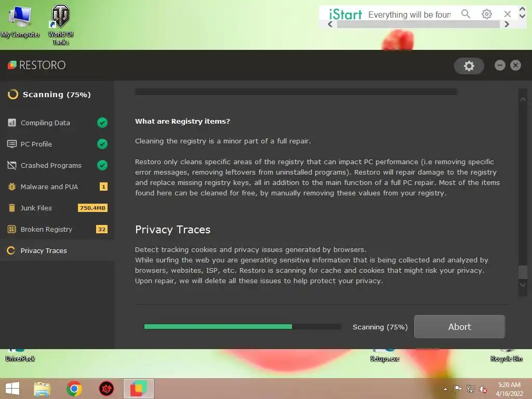Viewport: 532px width, 399px height.
Task: Click the Broken Registry count badge 32
Action: point(102,229)
